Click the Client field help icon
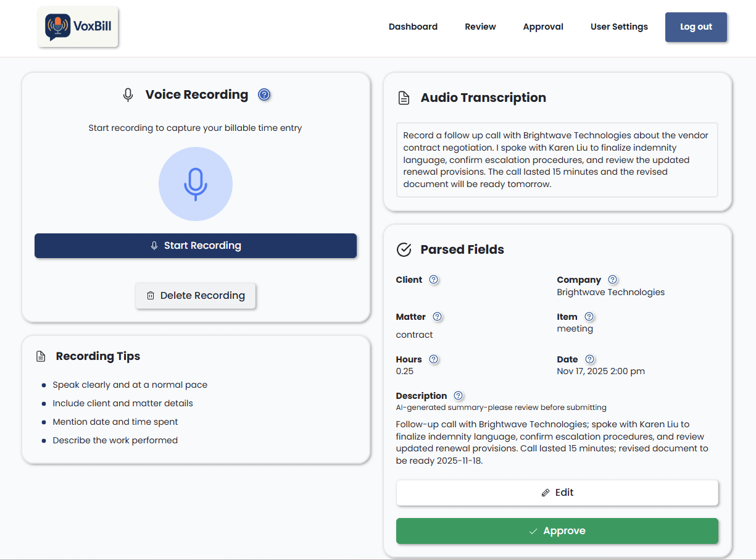This screenshot has height=560, width=756. tap(433, 280)
